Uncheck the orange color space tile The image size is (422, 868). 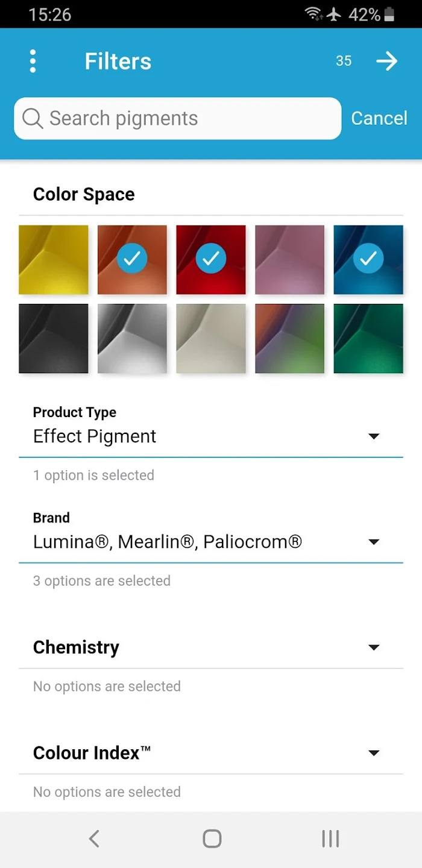pyautogui.click(x=132, y=260)
